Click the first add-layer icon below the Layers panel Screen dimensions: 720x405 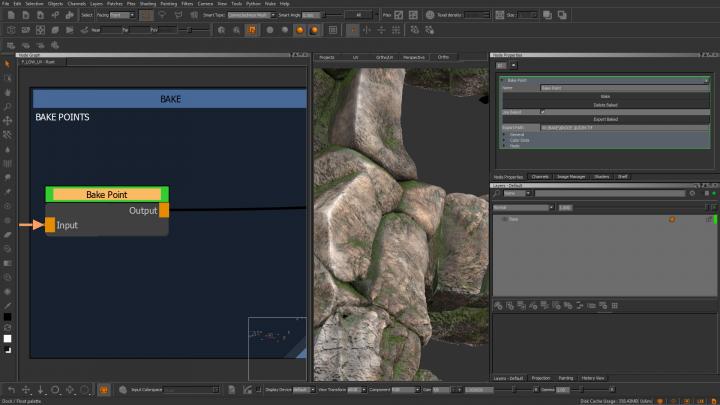(497, 304)
